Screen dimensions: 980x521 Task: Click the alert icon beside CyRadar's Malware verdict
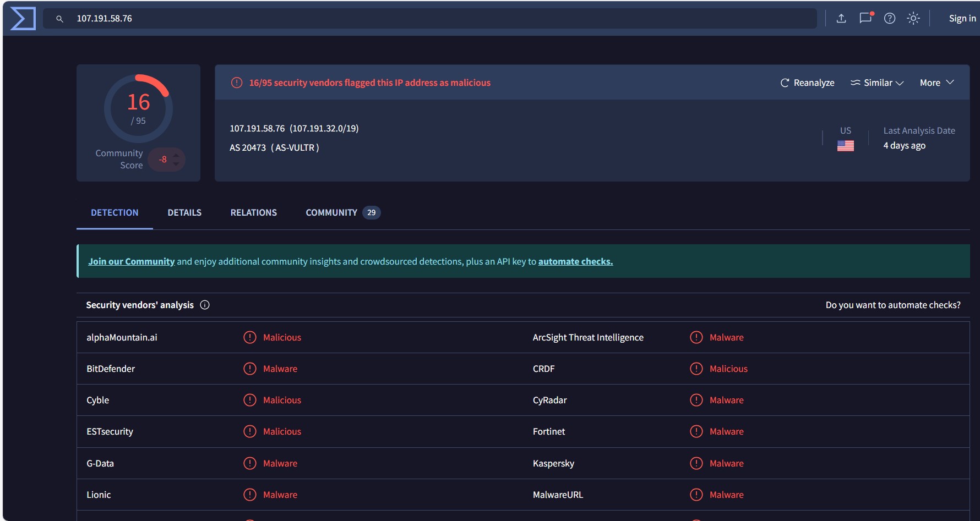click(696, 400)
